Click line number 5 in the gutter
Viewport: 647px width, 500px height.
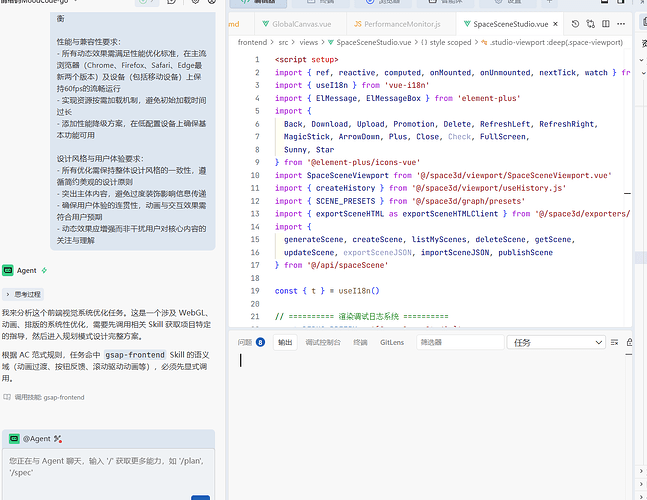[257, 111]
